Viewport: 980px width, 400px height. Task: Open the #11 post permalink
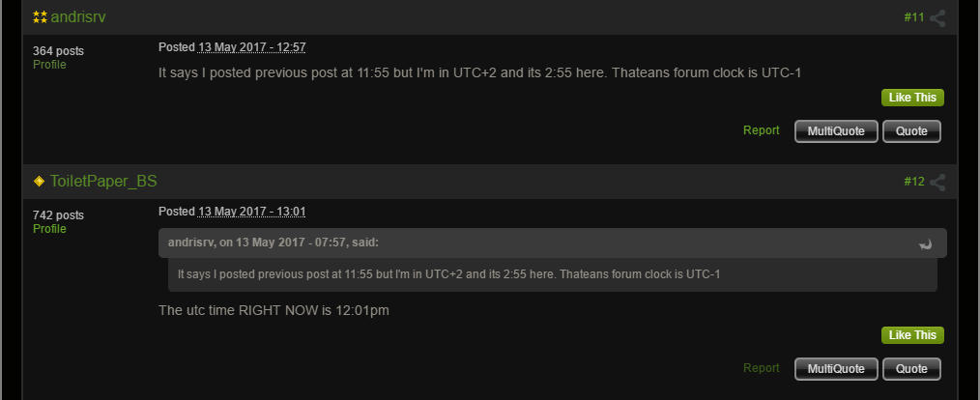pyautogui.click(x=914, y=17)
